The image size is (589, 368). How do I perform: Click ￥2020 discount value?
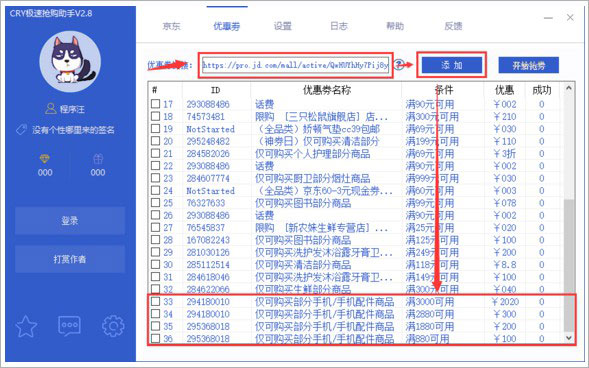(505, 302)
